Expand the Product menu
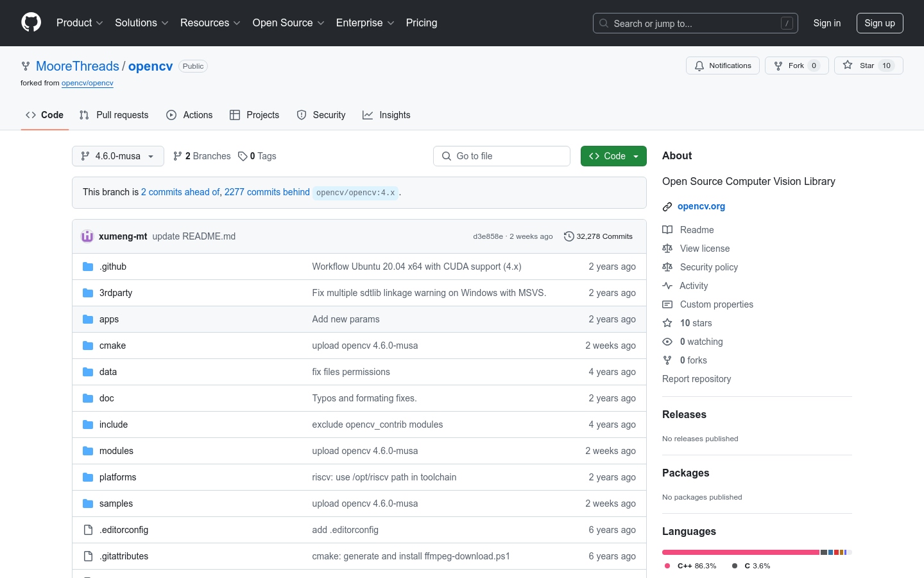Image resolution: width=924 pixels, height=578 pixels. pos(80,23)
